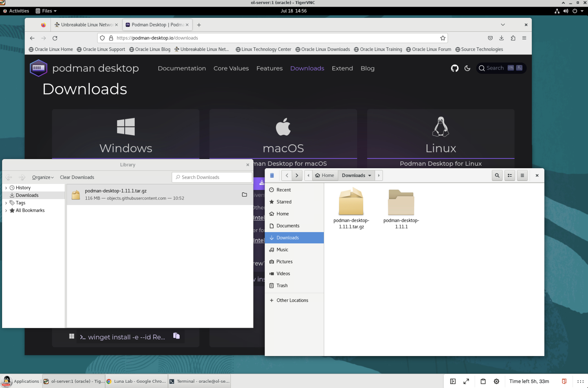Viewport: 588px width, 388px height.
Task: Click Clear Downloads button in Library
Action: (x=77, y=177)
